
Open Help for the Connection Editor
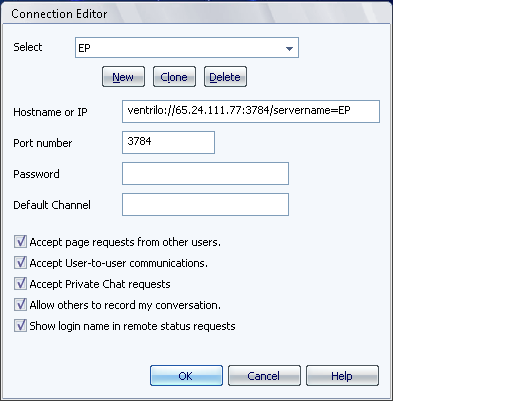[342, 376]
